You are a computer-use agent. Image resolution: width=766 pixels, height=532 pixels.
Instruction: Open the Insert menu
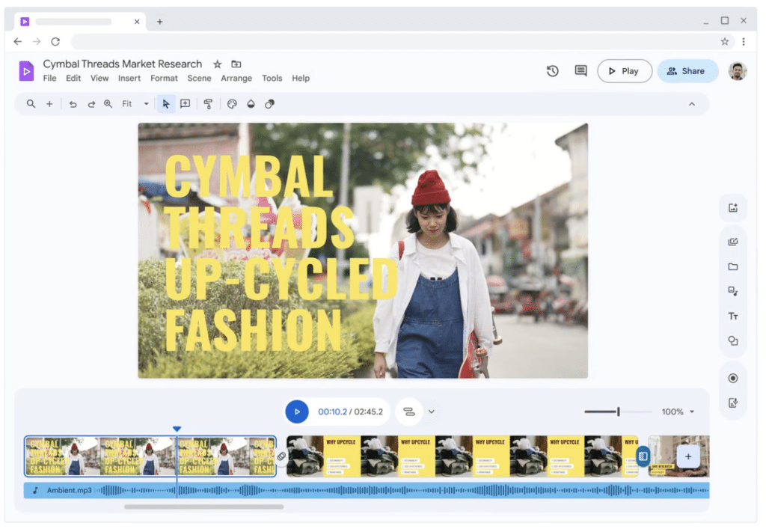(129, 78)
